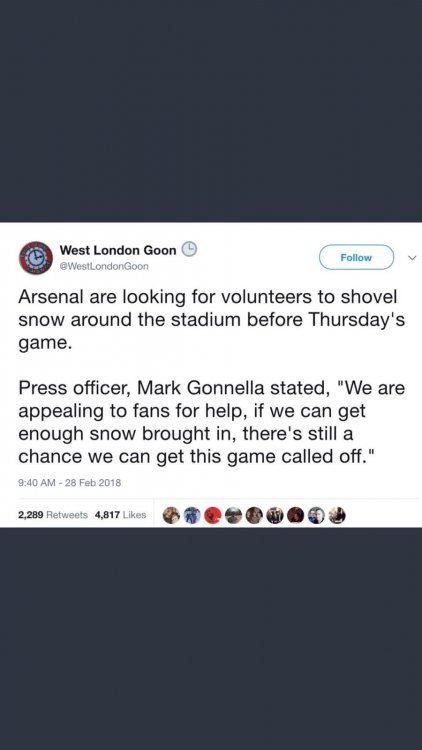Viewport: 422px width, 750px height.
Task: Open the 9:40 AM - 28 Feb 2018 timestamp
Action: click(x=69, y=483)
